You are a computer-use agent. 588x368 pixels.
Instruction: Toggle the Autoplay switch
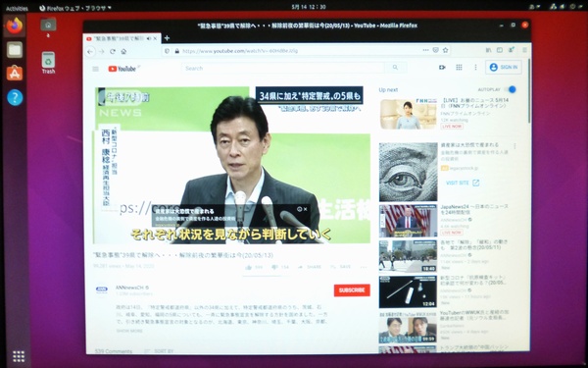pyautogui.click(x=510, y=89)
